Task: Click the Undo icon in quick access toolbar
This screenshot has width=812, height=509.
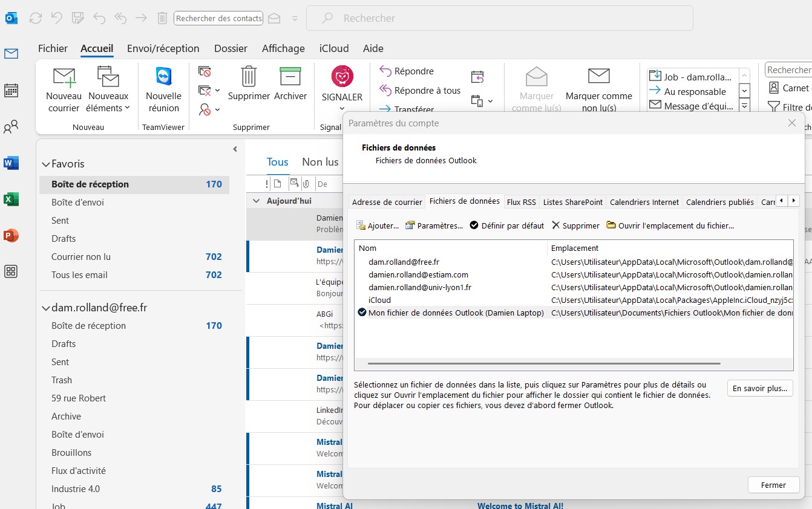Action: [x=57, y=18]
